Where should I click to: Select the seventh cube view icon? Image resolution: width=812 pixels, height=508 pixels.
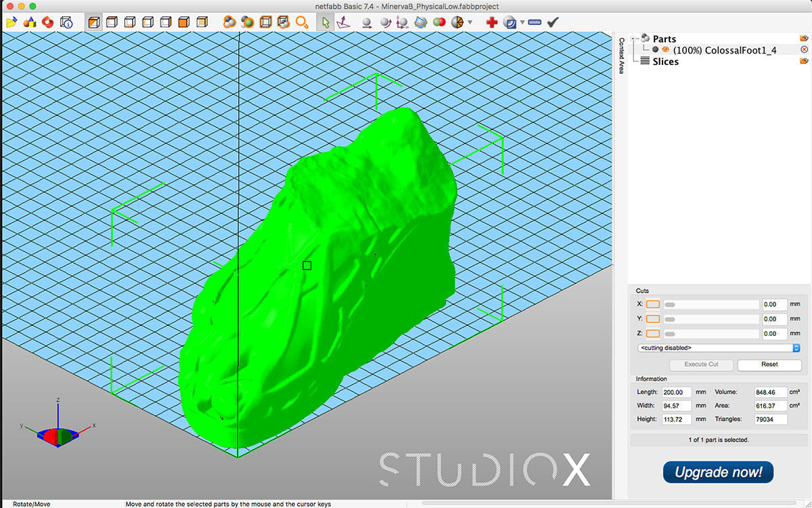(200, 22)
